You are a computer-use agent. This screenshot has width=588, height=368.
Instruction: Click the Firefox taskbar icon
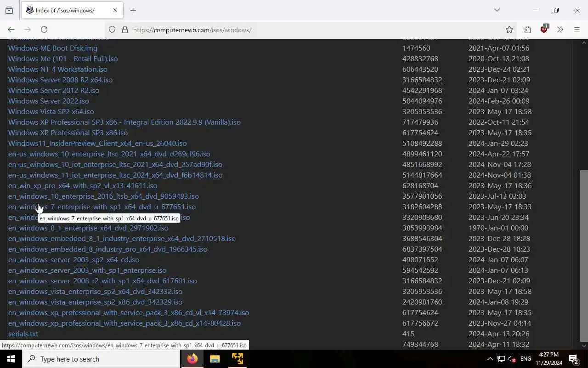[x=192, y=359]
